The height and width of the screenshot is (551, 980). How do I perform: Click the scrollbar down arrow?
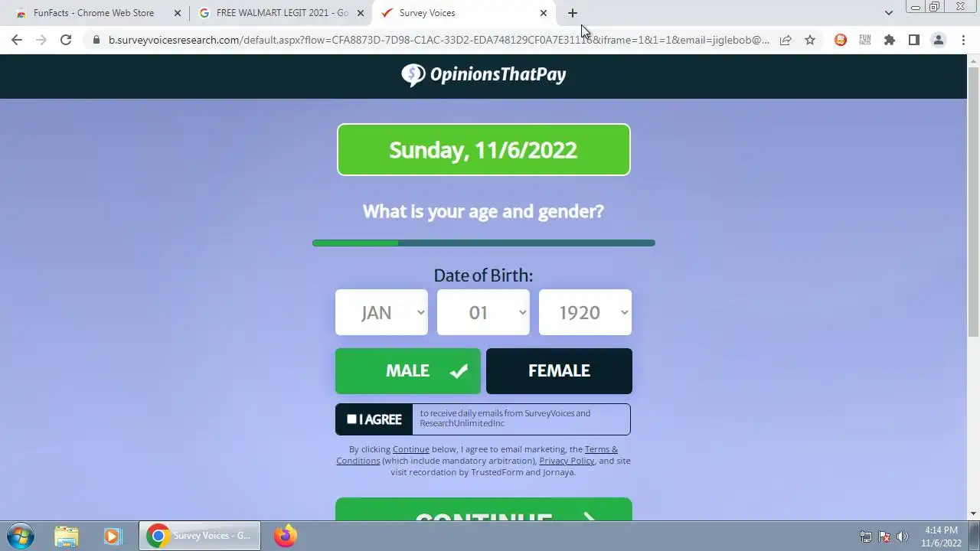coord(974,514)
